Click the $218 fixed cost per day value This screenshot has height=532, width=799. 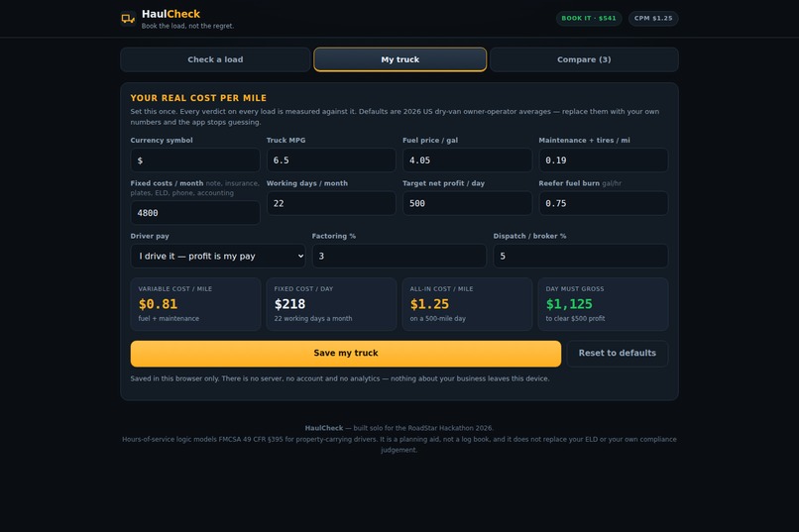[x=289, y=304]
